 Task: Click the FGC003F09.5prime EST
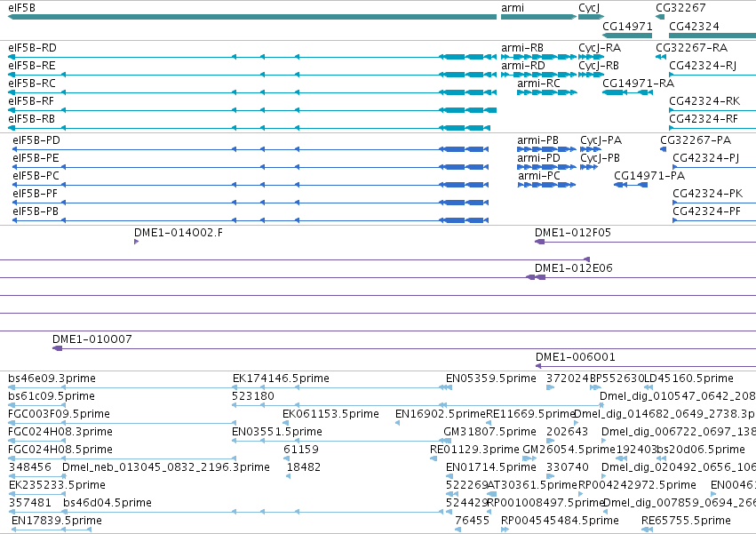point(123,423)
